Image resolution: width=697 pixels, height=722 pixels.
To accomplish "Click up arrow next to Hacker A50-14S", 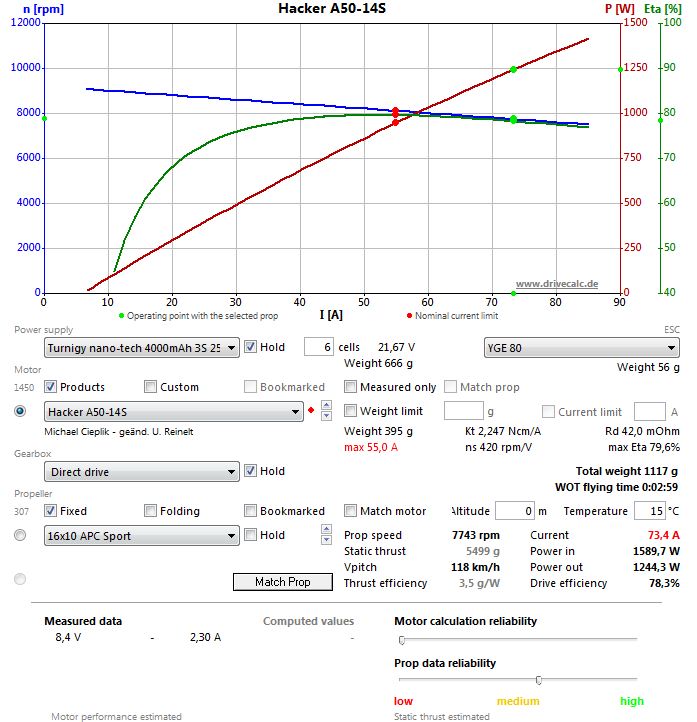I will pos(323,407).
